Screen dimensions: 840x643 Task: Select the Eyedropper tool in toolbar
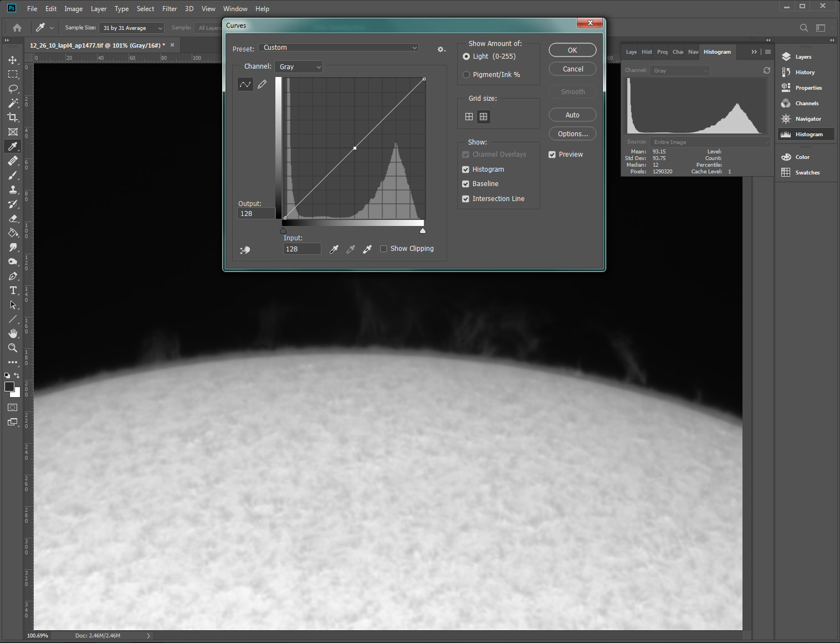(13, 146)
